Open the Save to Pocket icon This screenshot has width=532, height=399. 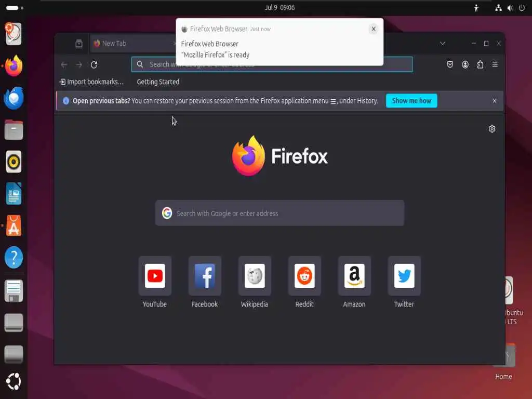click(450, 64)
